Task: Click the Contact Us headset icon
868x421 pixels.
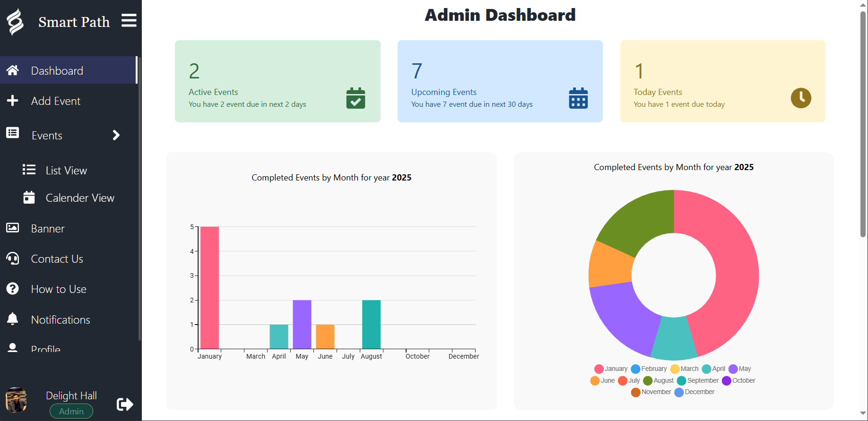Action: click(x=13, y=258)
